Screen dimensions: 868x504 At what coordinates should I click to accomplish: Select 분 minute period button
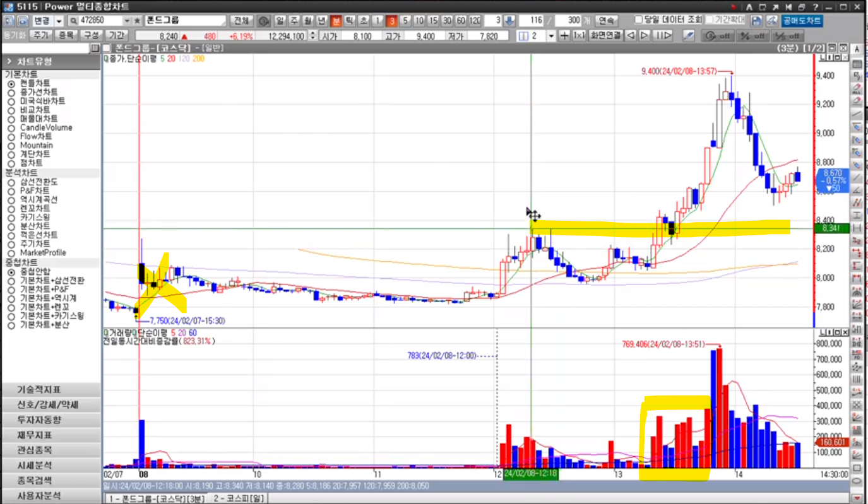pos(336,21)
